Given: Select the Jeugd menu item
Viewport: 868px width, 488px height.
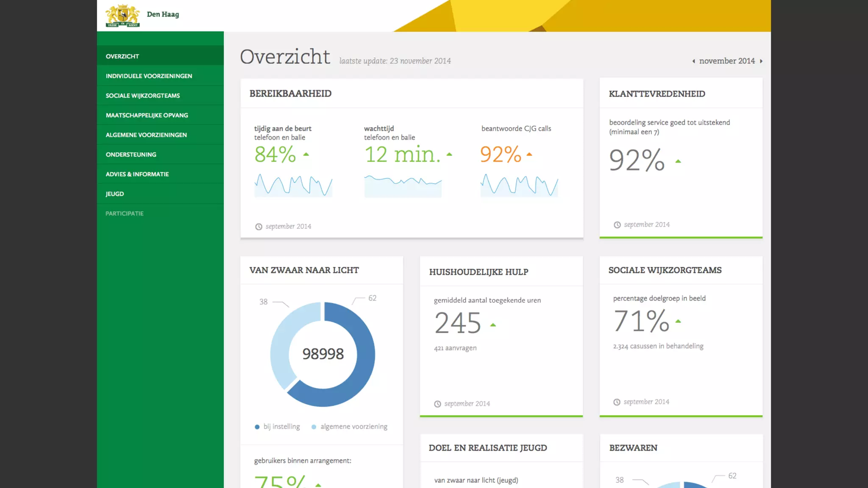Looking at the screenshot, I should [x=115, y=194].
